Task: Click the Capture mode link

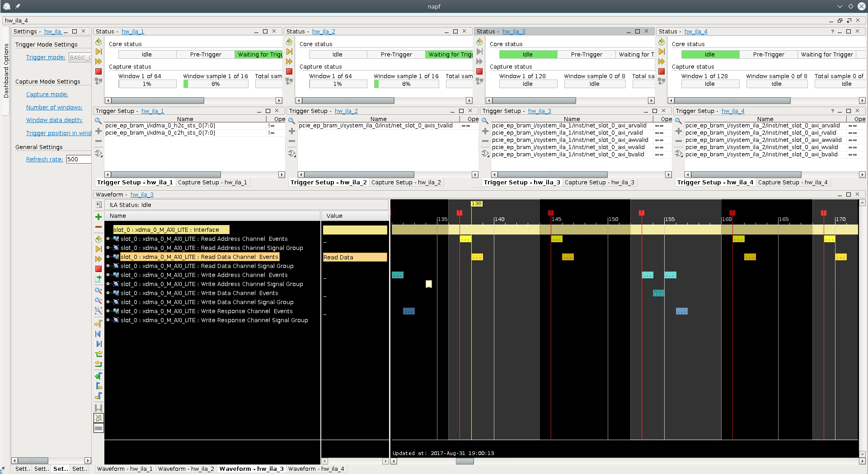Action: point(47,94)
